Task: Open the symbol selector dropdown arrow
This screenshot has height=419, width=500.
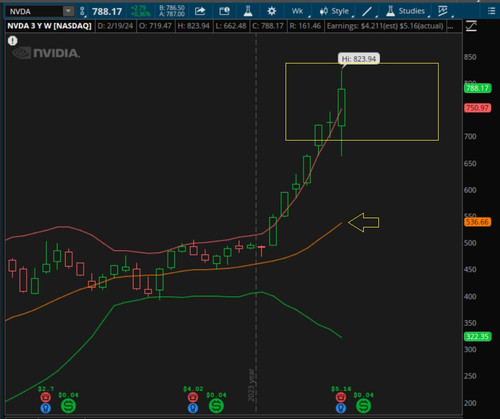Action: coord(68,12)
